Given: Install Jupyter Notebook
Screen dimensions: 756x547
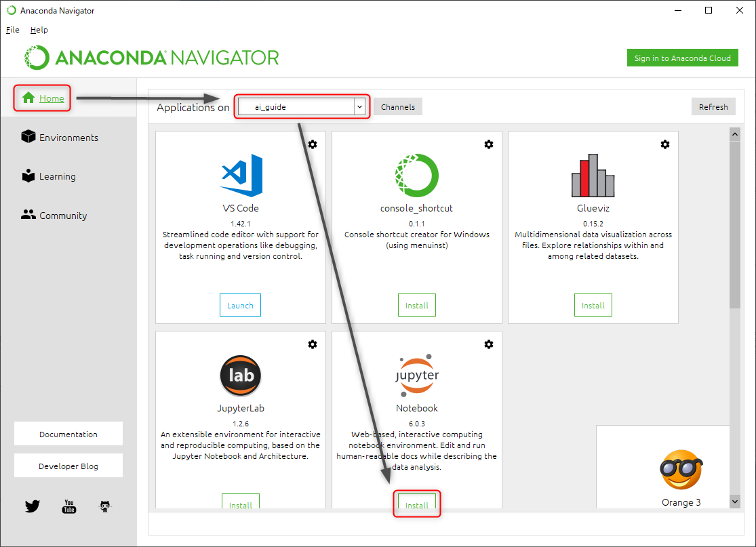Looking at the screenshot, I should pos(417,505).
